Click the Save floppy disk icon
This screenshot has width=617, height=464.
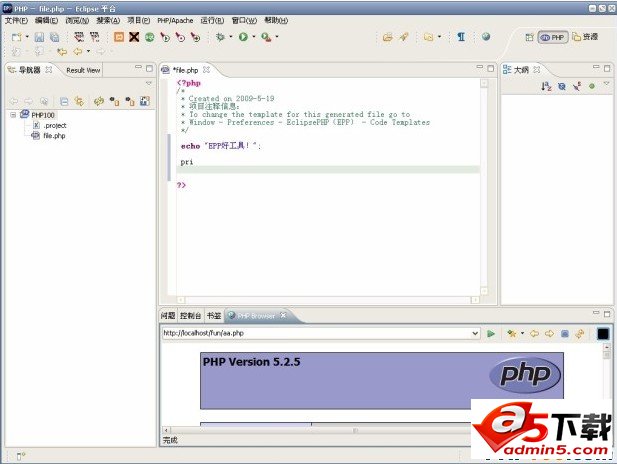tap(39, 37)
